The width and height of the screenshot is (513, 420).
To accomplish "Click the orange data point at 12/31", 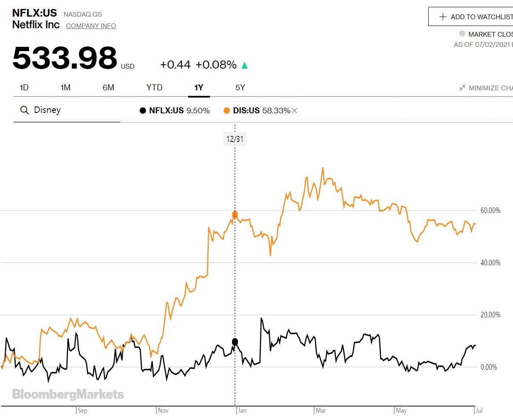I will point(235,215).
